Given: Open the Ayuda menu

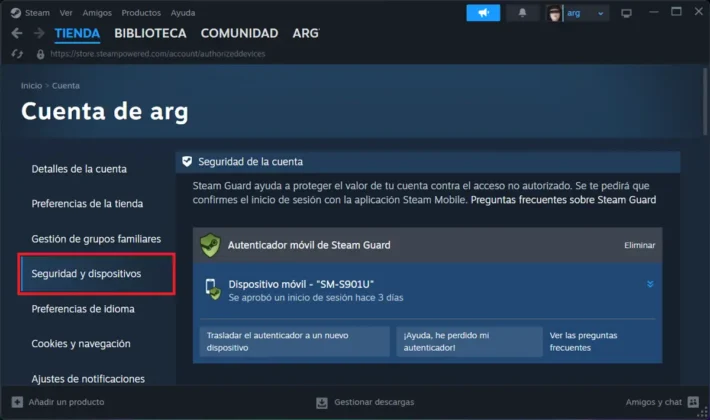Looking at the screenshot, I should pos(183,13).
